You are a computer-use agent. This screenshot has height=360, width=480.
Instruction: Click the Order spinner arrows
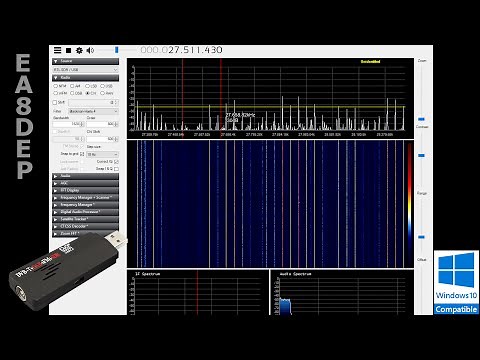coord(116,124)
